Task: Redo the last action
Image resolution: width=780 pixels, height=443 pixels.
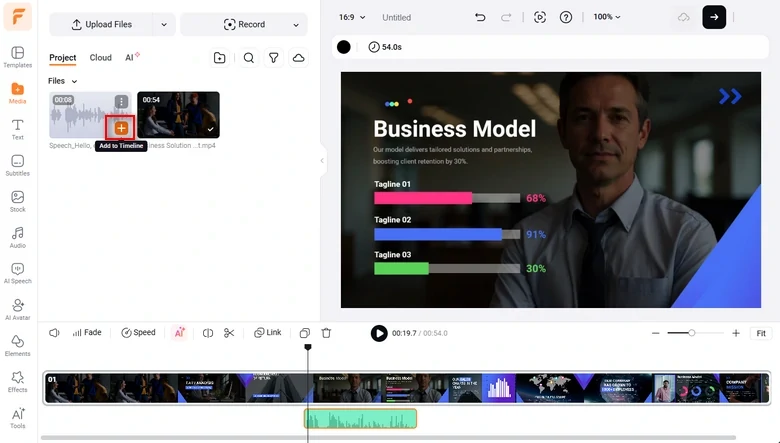Action: [x=506, y=17]
